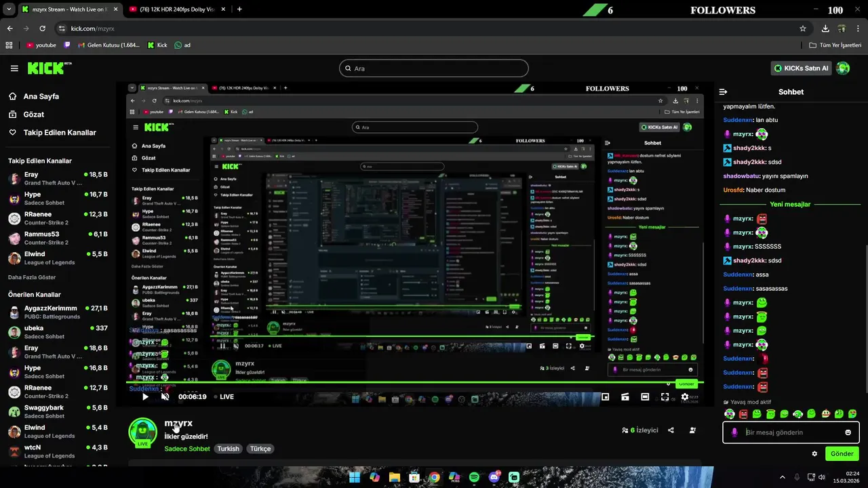Open the player settings gear
This screenshot has width=868, height=488.
(685, 397)
